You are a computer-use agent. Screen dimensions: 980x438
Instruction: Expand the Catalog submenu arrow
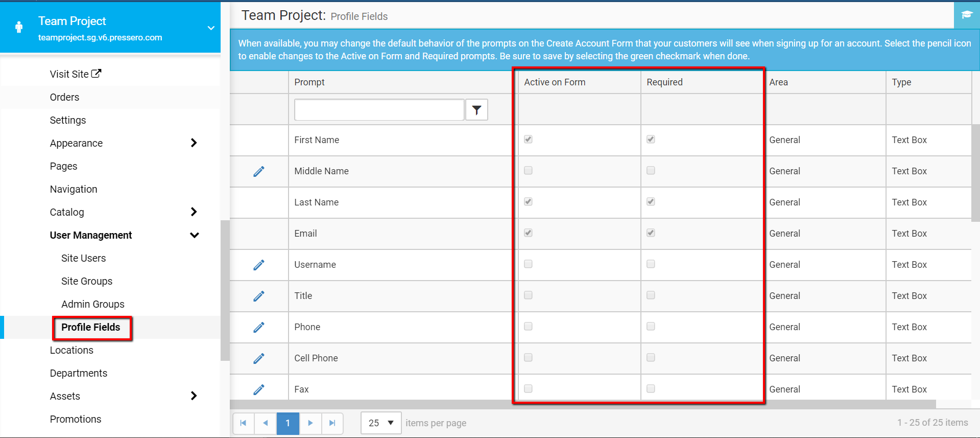(x=194, y=212)
